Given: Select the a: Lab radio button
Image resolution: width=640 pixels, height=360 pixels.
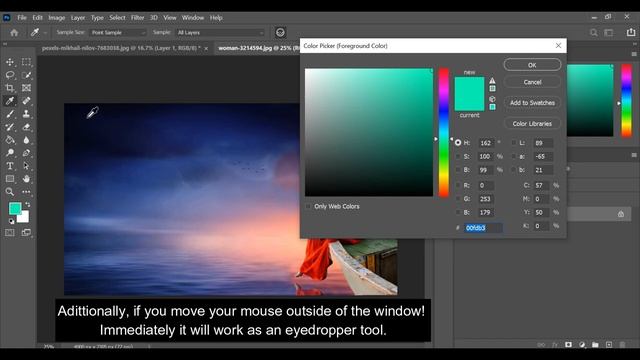Looking at the screenshot, I should 513,156.
